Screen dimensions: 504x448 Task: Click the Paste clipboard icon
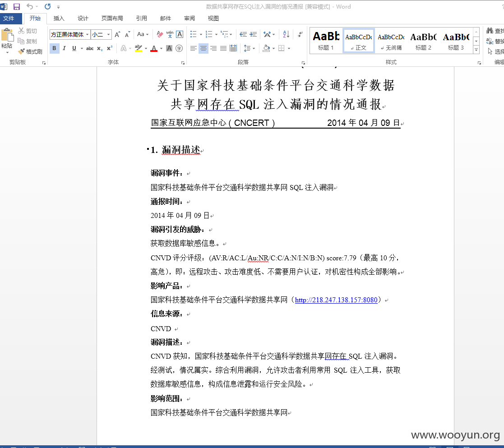pyautogui.click(x=7, y=35)
